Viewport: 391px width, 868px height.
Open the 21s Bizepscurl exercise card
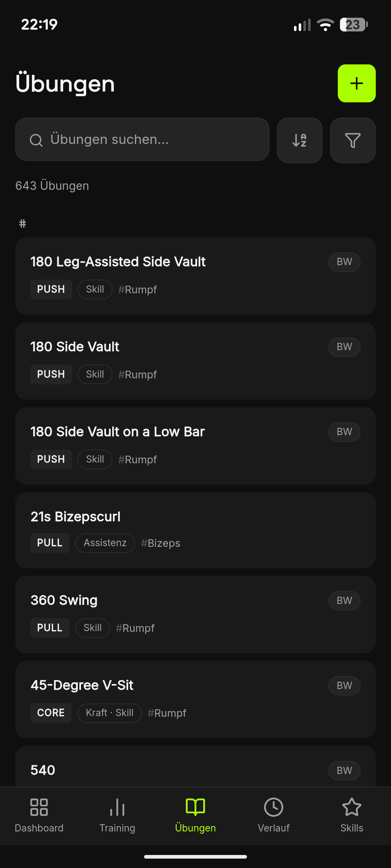click(x=195, y=530)
